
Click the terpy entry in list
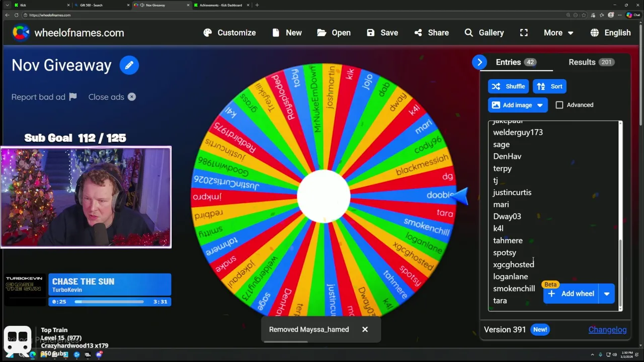(502, 168)
